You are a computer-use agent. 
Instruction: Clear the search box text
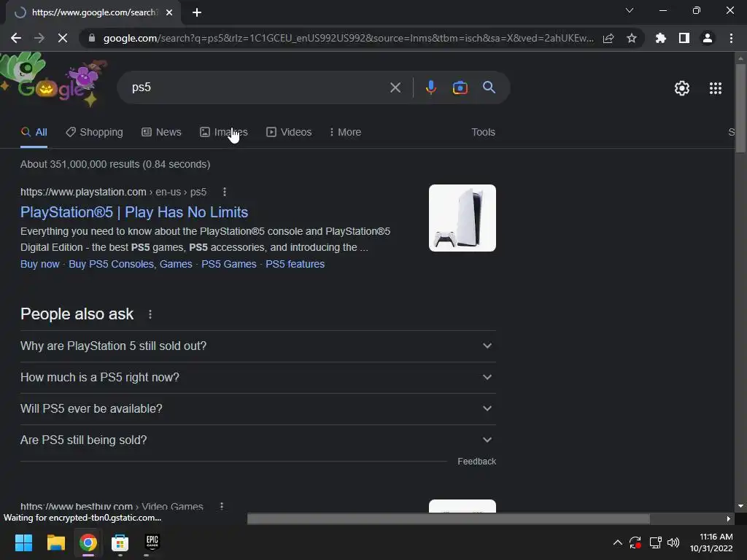pos(395,87)
